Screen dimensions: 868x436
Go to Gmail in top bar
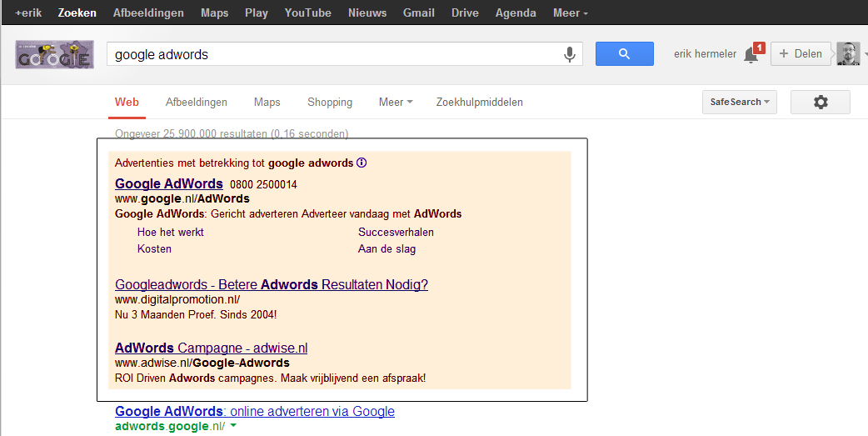pyautogui.click(x=418, y=13)
